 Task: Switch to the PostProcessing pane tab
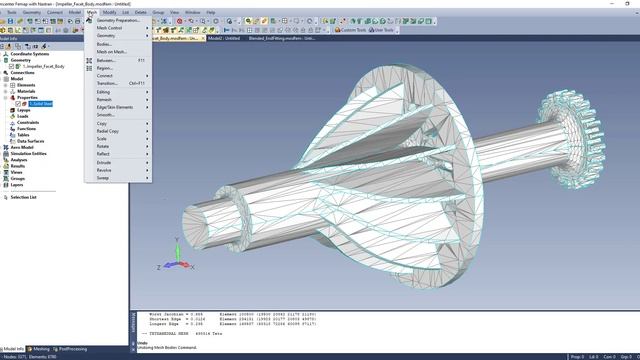point(69,349)
